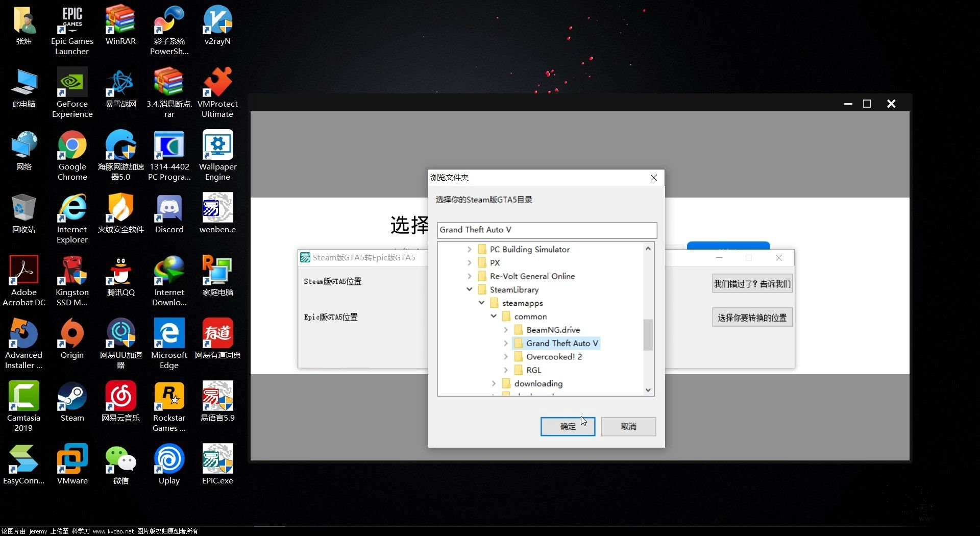Open Adobe Acrobat DC icon

tap(24, 281)
